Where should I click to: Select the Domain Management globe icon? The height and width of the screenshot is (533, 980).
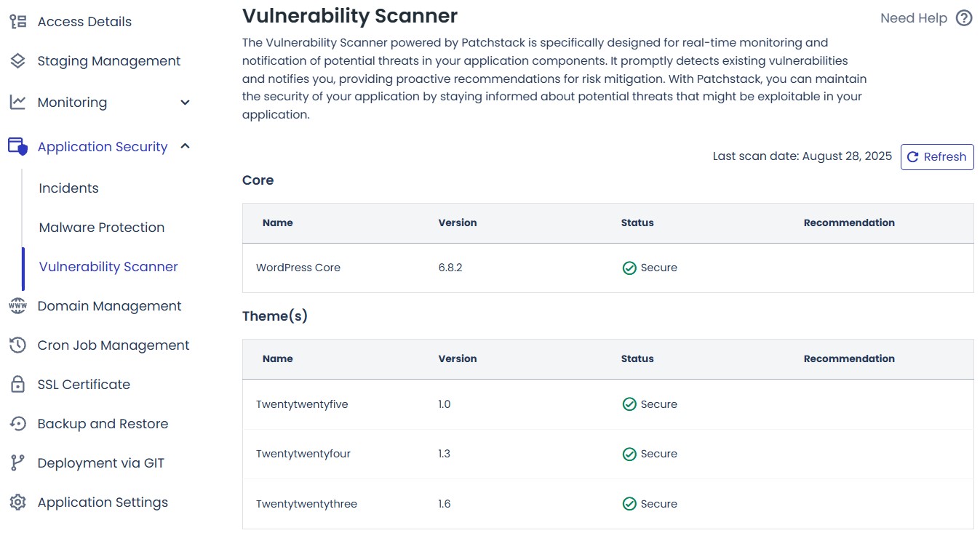point(17,305)
